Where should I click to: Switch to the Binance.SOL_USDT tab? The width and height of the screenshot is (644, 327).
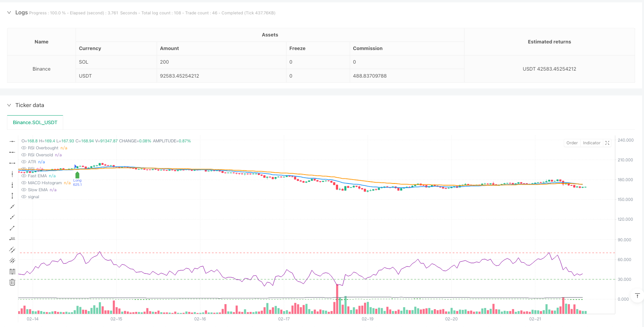pos(35,122)
